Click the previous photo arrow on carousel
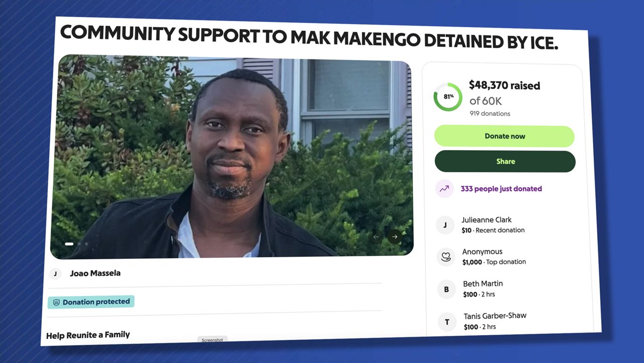The height and width of the screenshot is (363, 644). tap(376, 237)
